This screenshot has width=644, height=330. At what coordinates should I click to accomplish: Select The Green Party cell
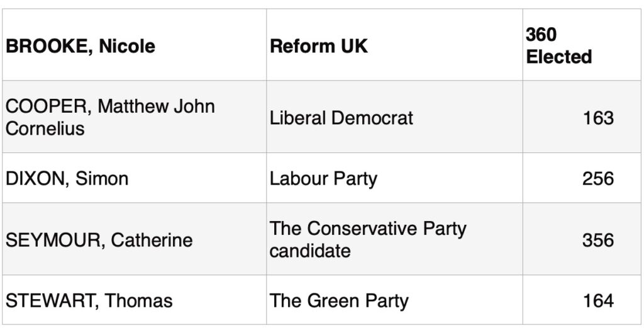pos(394,300)
